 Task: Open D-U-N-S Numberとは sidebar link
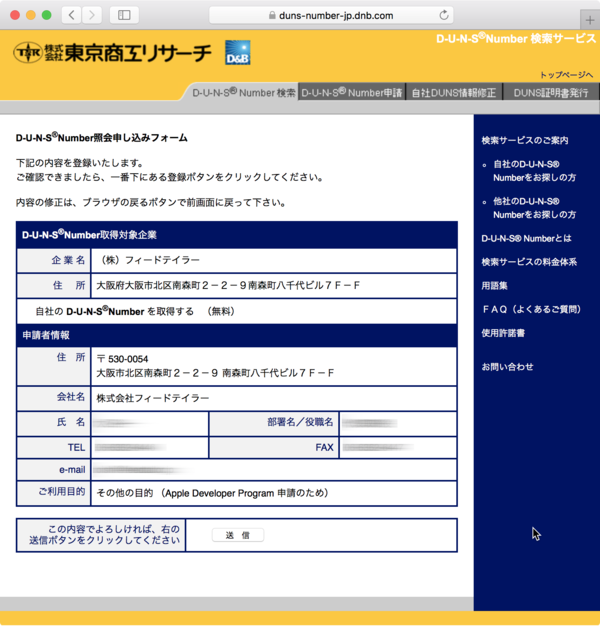coord(526,238)
